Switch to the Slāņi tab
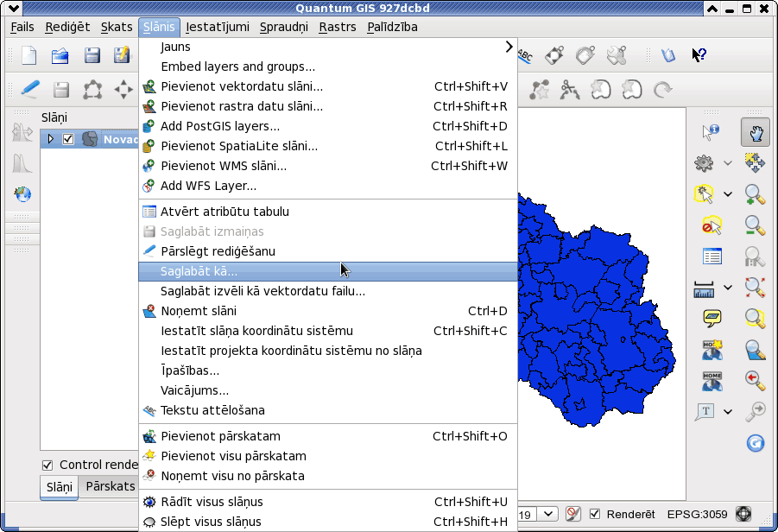Viewport: 778px width, 532px height. click(x=59, y=487)
